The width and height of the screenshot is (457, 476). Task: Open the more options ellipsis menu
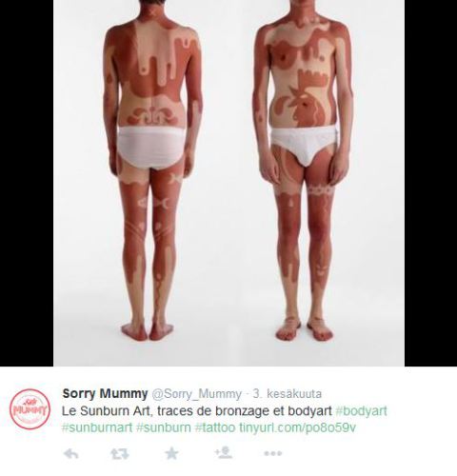(x=273, y=453)
